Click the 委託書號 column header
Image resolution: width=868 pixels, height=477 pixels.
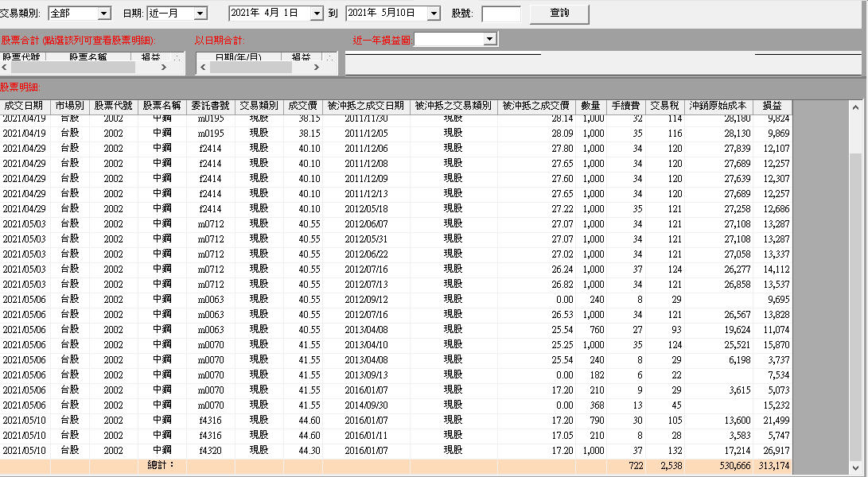[210, 106]
